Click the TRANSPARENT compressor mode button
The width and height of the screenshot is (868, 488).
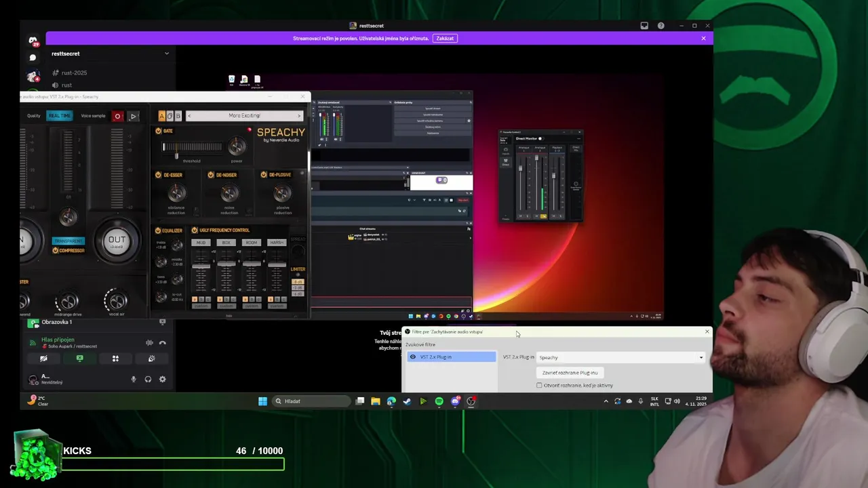(x=68, y=241)
